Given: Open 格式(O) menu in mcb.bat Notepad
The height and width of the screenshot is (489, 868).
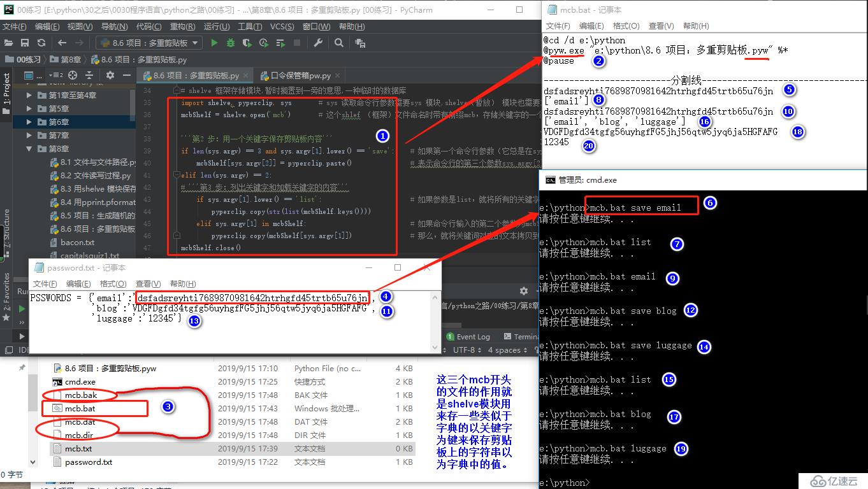Looking at the screenshot, I should point(626,25).
